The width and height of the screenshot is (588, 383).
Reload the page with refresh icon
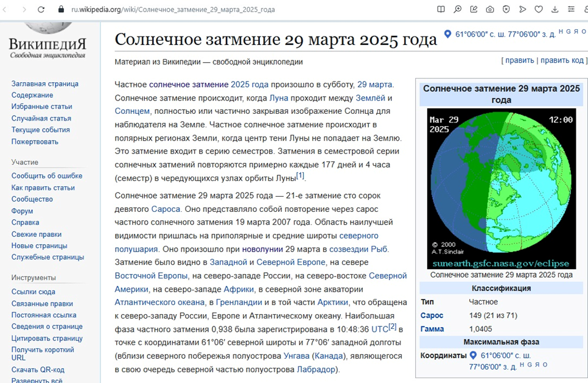coord(41,9)
